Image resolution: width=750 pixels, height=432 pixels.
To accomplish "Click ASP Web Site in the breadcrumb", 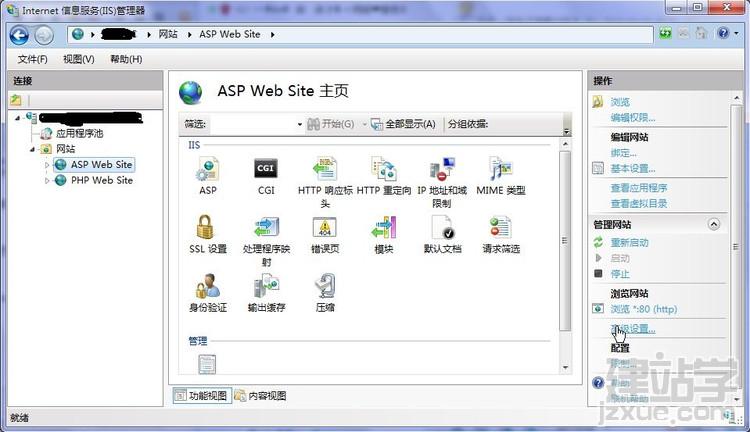I will (x=230, y=34).
